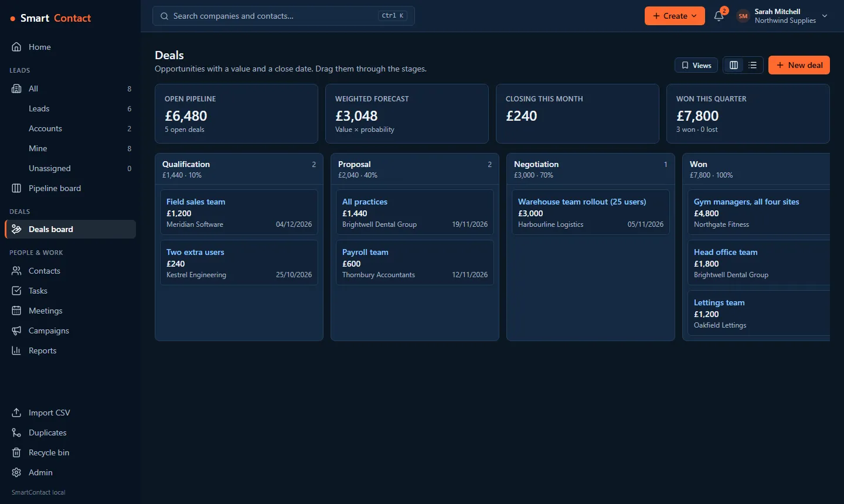This screenshot has width=844, height=504.
Task: Open Home from the sidebar
Action: pos(70,47)
